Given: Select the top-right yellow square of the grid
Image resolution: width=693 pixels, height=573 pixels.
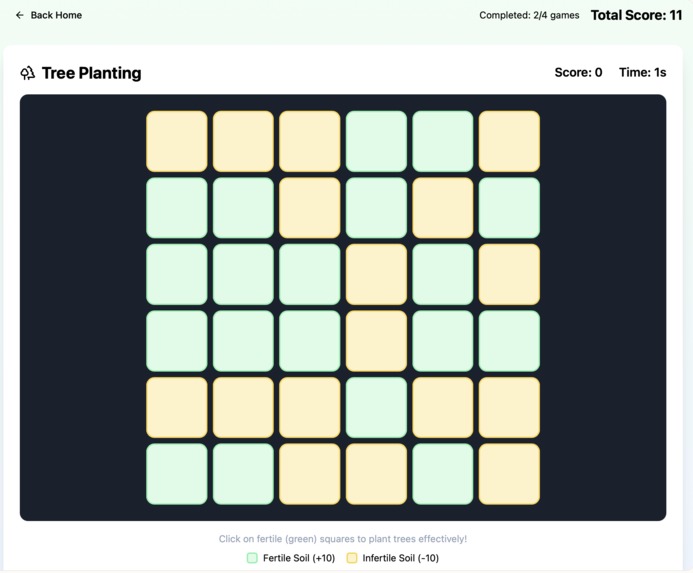Looking at the screenshot, I should 509,141.
